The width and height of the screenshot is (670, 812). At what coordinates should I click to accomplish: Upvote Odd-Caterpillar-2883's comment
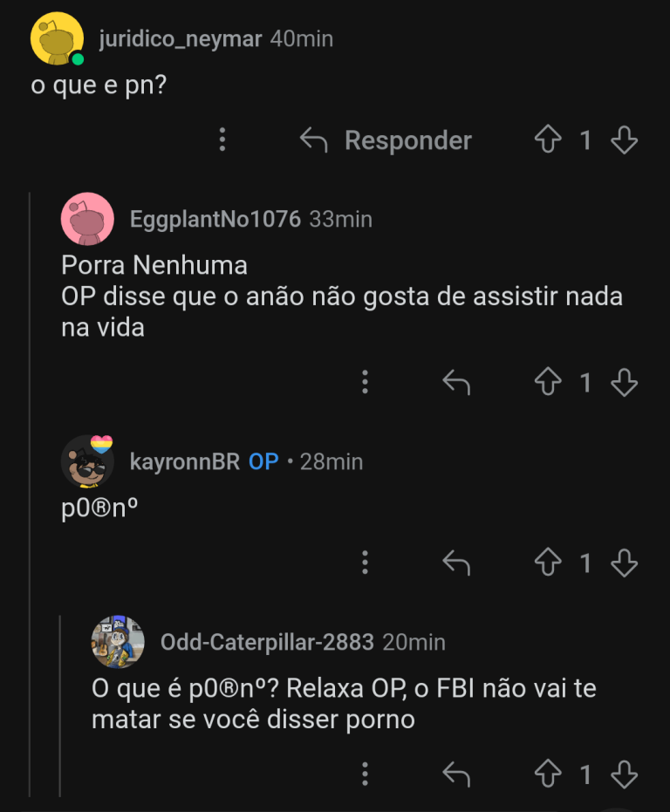pyautogui.click(x=548, y=774)
